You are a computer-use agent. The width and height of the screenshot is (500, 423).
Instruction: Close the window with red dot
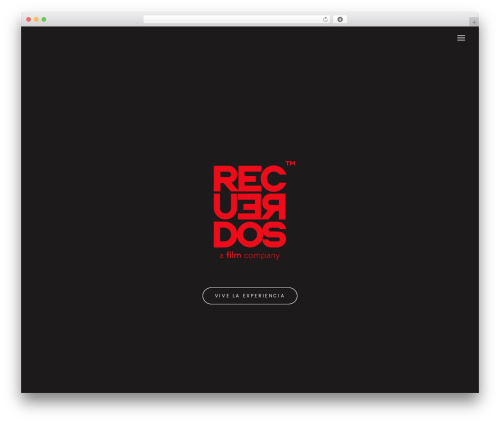pos(29,19)
